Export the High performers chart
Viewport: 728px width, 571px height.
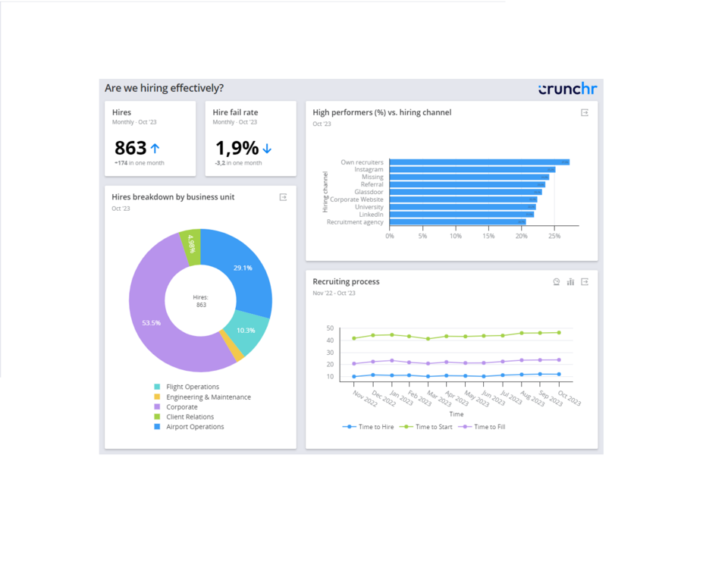tap(585, 112)
